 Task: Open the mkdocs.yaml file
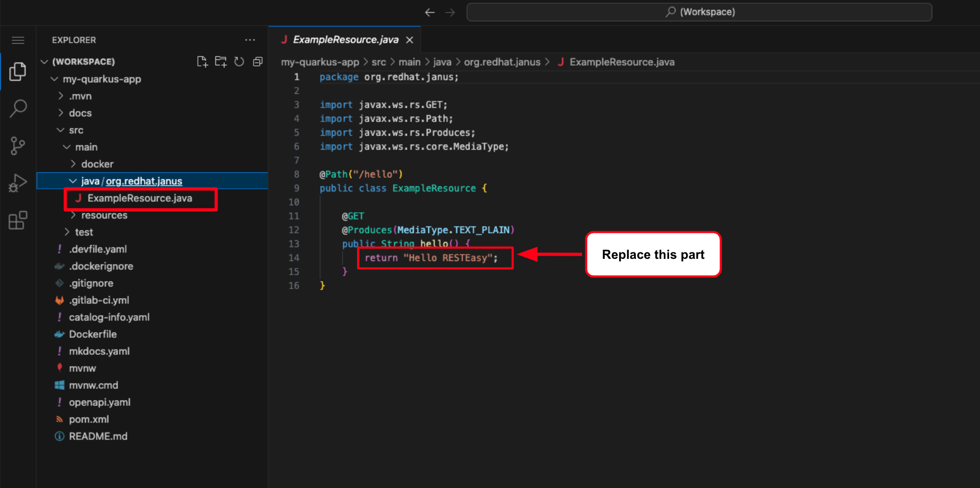[99, 351]
